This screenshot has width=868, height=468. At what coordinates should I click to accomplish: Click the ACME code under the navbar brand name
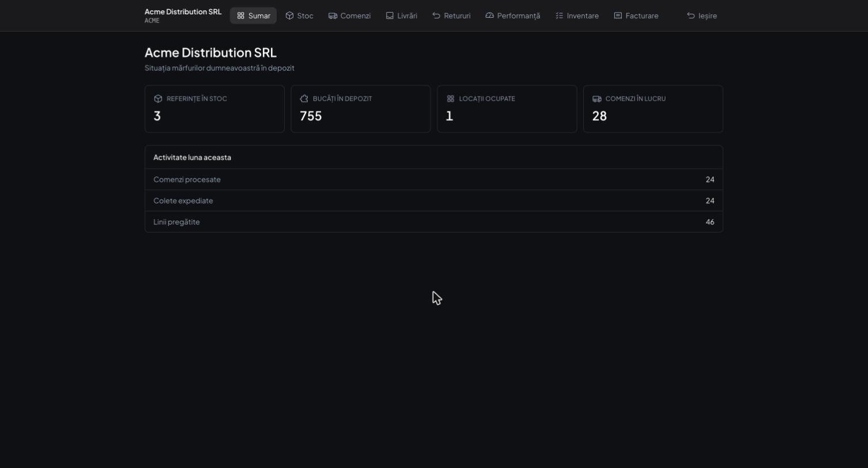(152, 21)
